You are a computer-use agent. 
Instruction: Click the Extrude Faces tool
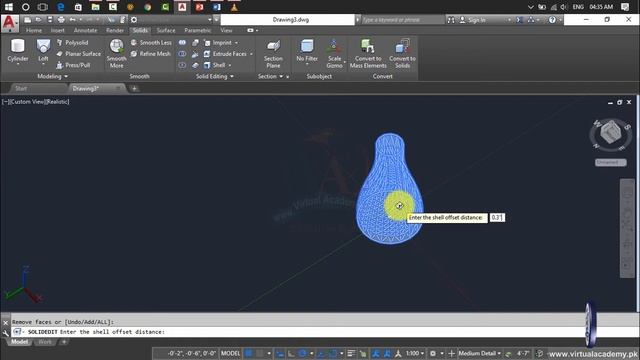[225, 54]
